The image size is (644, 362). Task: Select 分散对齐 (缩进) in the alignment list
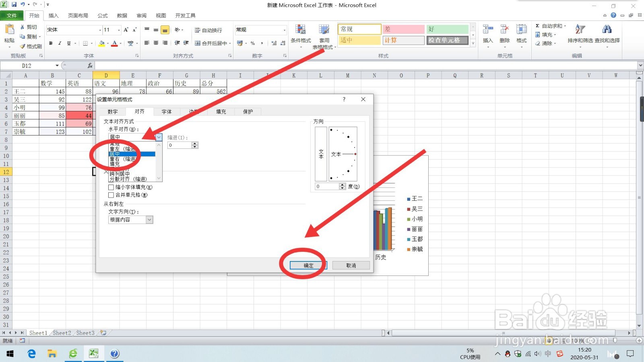(132, 179)
